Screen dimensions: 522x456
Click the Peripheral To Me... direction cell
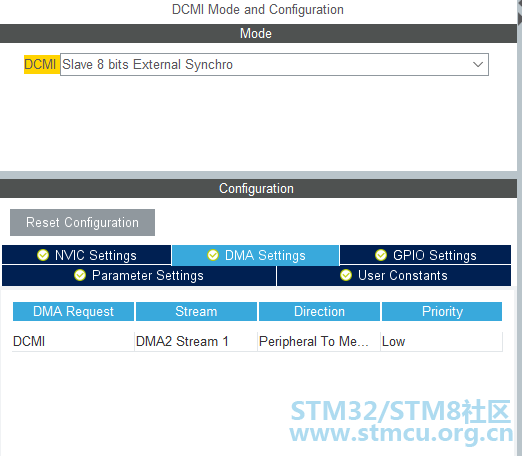click(319, 341)
